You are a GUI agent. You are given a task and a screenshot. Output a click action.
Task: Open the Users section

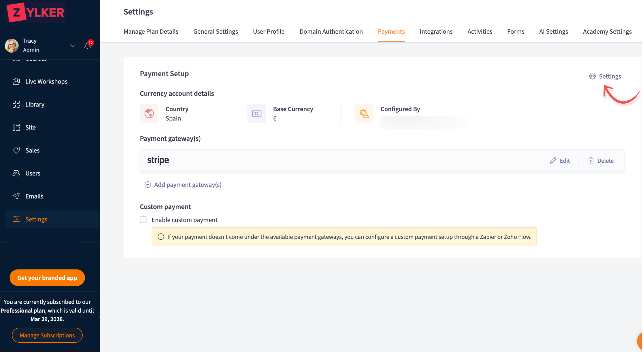(33, 173)
